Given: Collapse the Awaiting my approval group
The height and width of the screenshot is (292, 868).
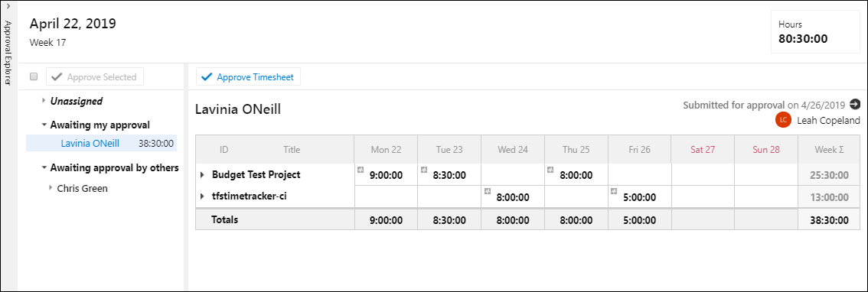Looking at the screenshot, I should coord(44,125).
